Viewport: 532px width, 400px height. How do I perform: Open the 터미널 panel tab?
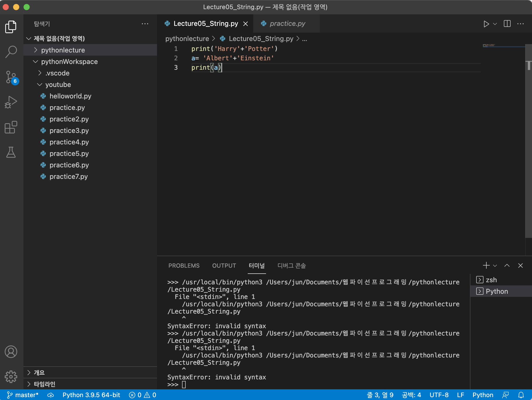tap(257, 266)
